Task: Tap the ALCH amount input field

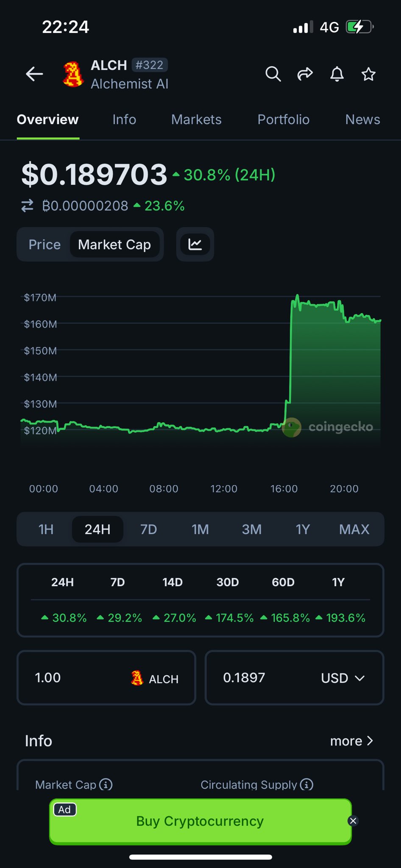Action: pyautogui.click(x=76, y=678)
